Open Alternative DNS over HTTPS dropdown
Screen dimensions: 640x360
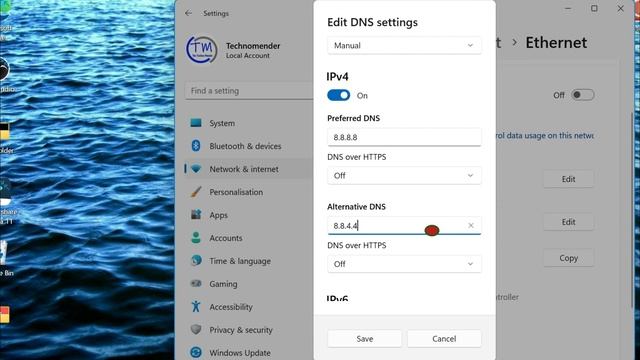[x=404, y=264]
